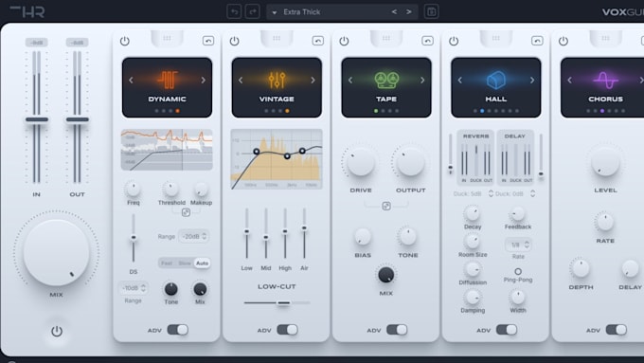
Task: Adjust the reverb Duck 5dB stepper
Action: click(491, 193)
